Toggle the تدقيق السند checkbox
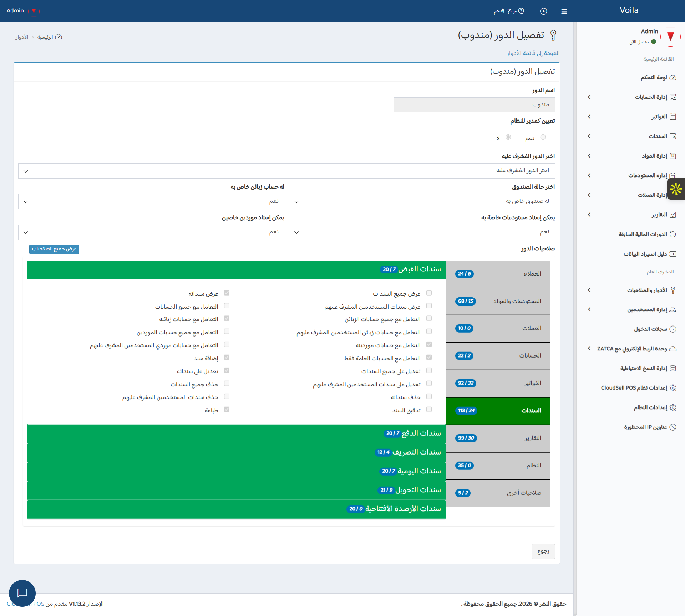The image size is (685, 616). coord(429,409)
